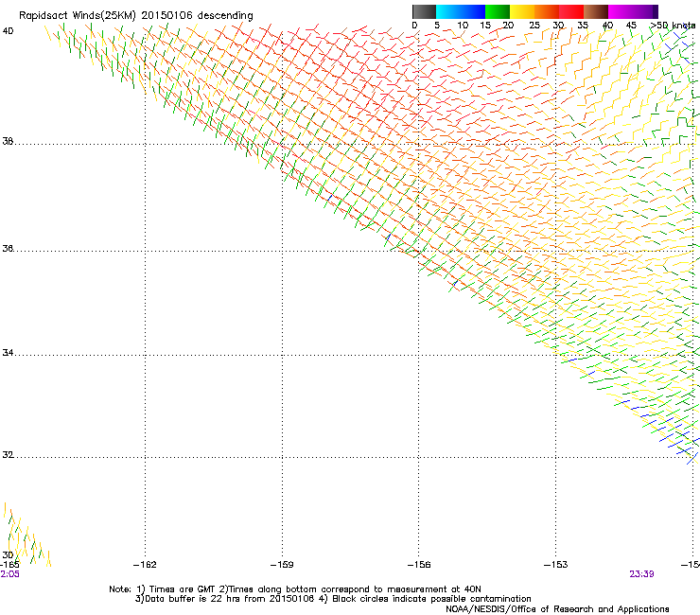Click the purple time stamp 2:05
The image size is (700, 615).
[9, 574]
